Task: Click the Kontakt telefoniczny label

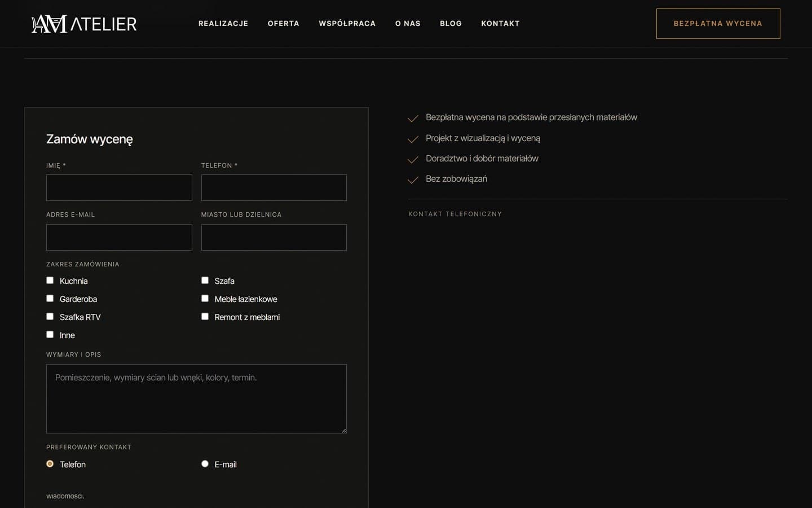Action: (455, 214)
